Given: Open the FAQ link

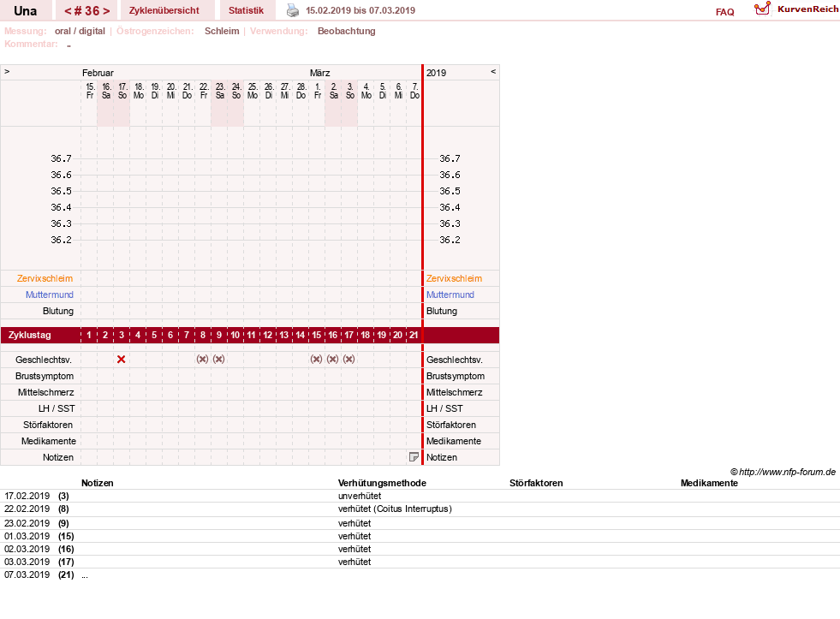Looking at the screenshot, I should point(724,12).
